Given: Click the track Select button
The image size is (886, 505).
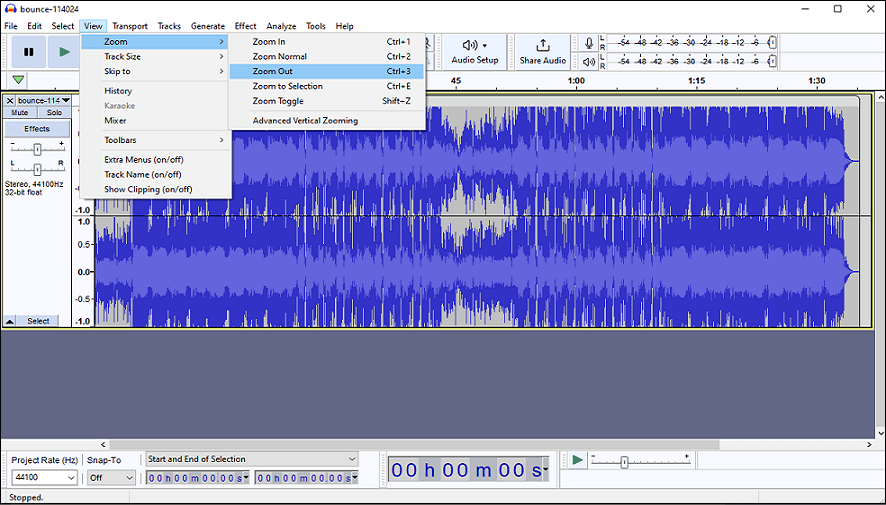Looking at the screenshot, I should (38, 321).
